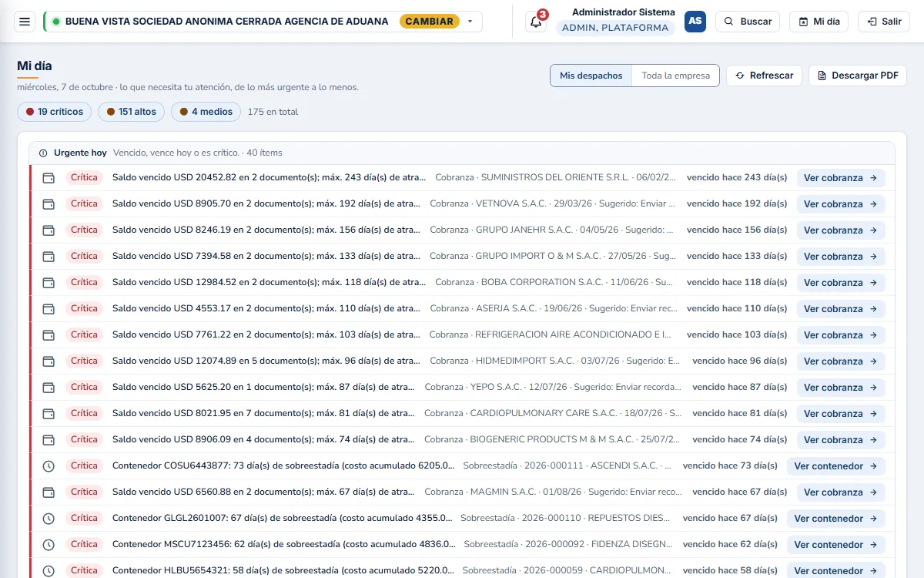Open Ver cobranza for GRUPO IMPORT O & M
This screenshot has height=578, width=924.
[841, 257]
